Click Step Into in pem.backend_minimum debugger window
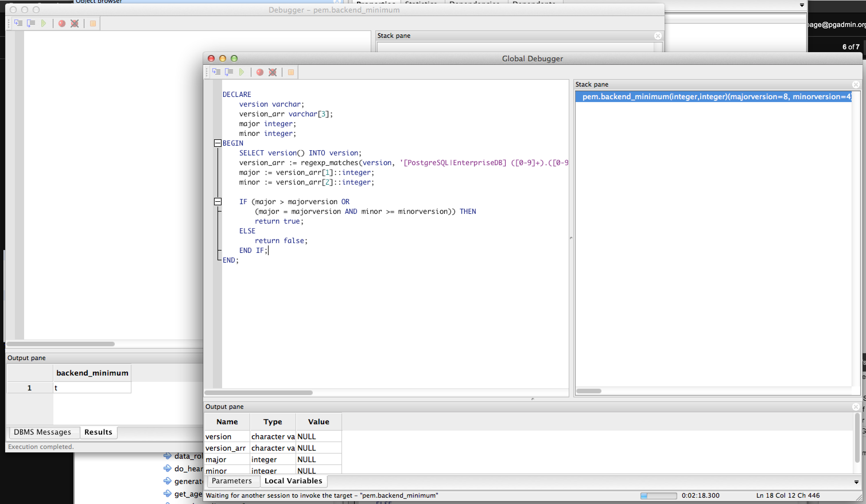 tap(18, 23)
